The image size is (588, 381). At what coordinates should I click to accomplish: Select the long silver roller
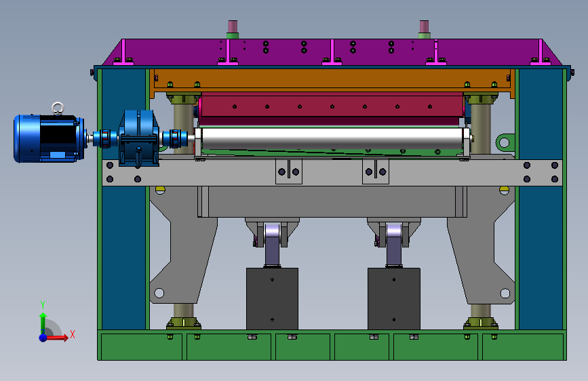332,139
